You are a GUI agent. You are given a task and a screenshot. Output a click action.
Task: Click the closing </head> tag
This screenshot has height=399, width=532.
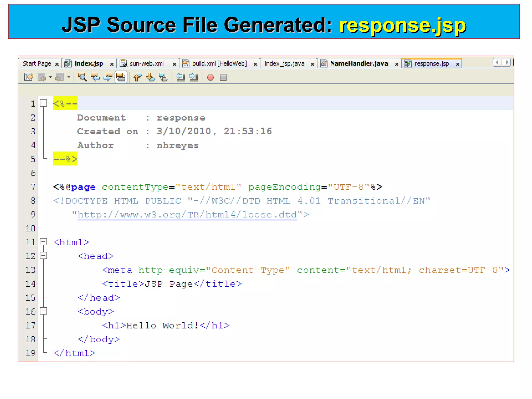point(99,298)
